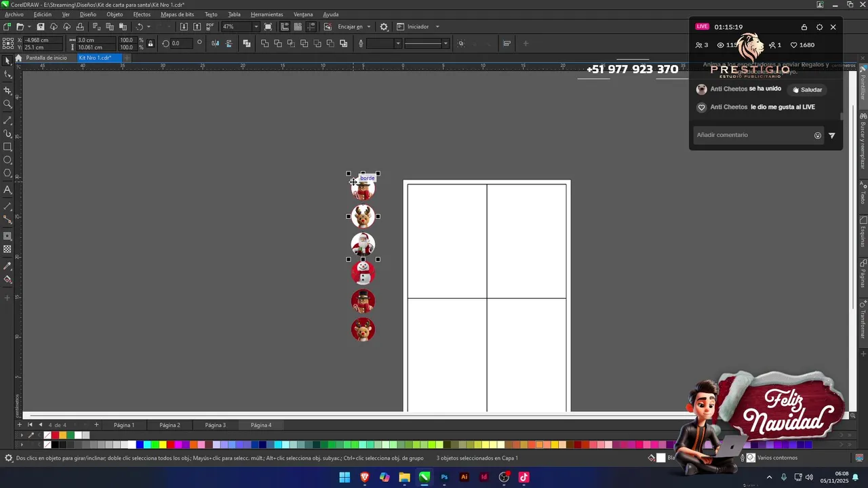
Task: Expand the Encajar en snap dropdown
Action: point(368,26)
